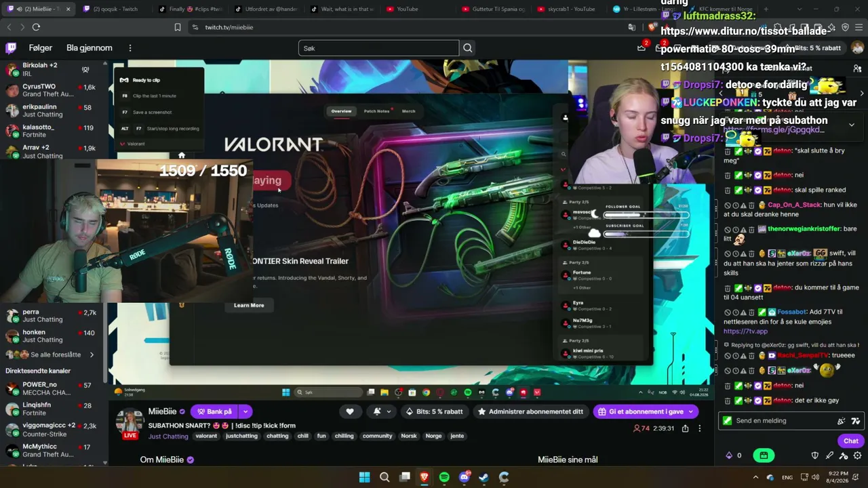The image size is (868, 488).
Task: Click the Norsk stream tag
Action: (x=409, y=436)
